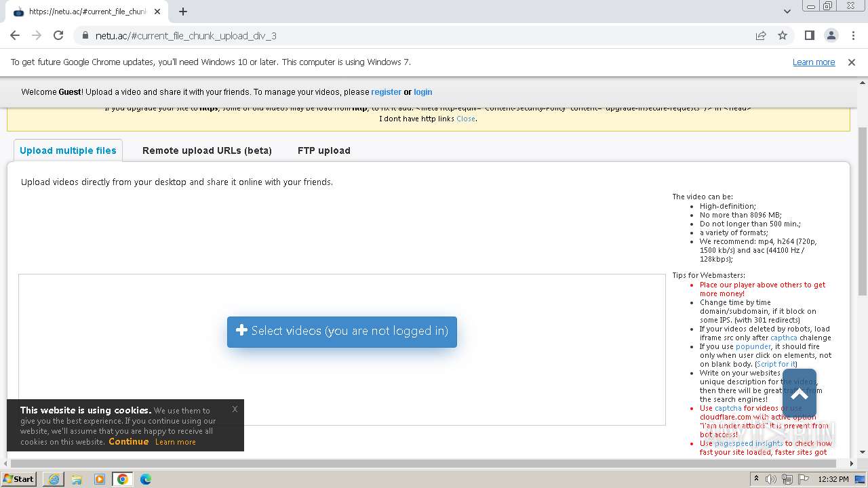Bookmark this page with star icon
Image resolution: width=868 pixels, height=488 pixels.
783,36
